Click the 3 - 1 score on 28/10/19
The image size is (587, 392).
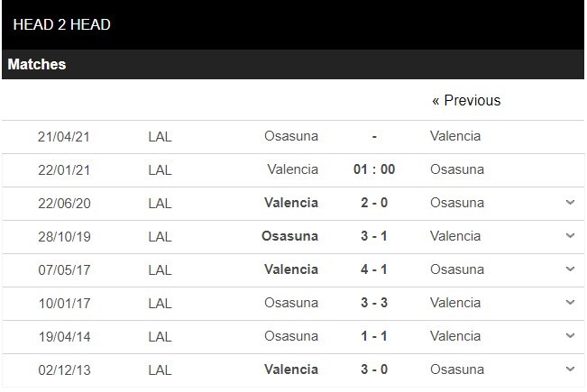(x=374, y=236)
